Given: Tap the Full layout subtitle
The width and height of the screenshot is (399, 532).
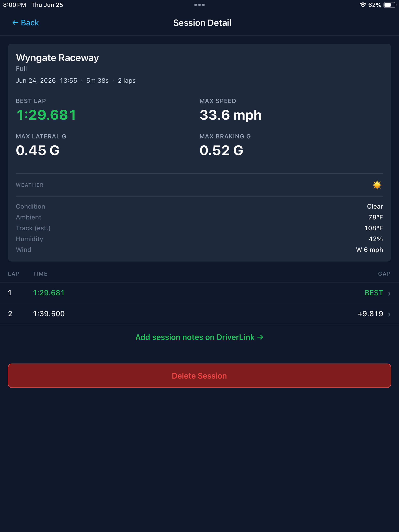Looking at the screenshot, I should click(21, 69).
